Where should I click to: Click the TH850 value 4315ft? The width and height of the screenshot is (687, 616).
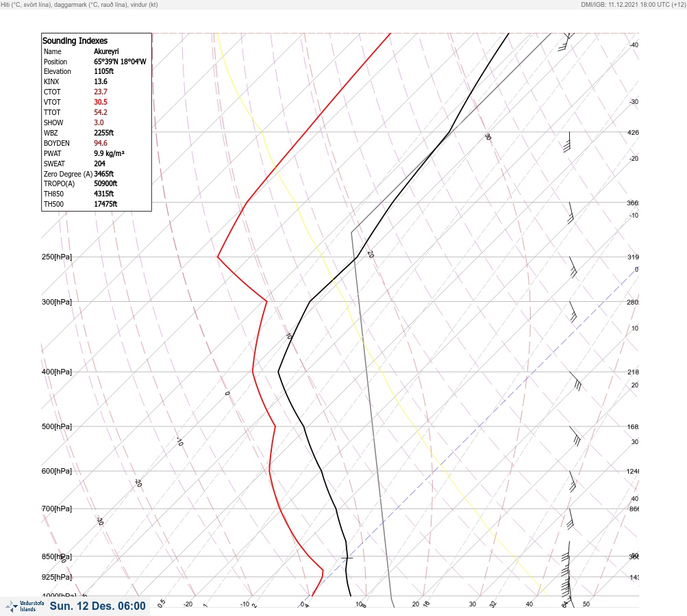pyautogui.click(x=104, y=194)
